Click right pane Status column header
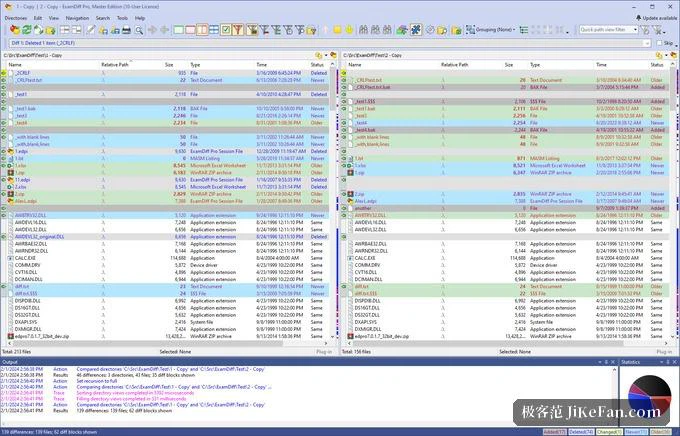680x436 pixels. pos(657,65)
